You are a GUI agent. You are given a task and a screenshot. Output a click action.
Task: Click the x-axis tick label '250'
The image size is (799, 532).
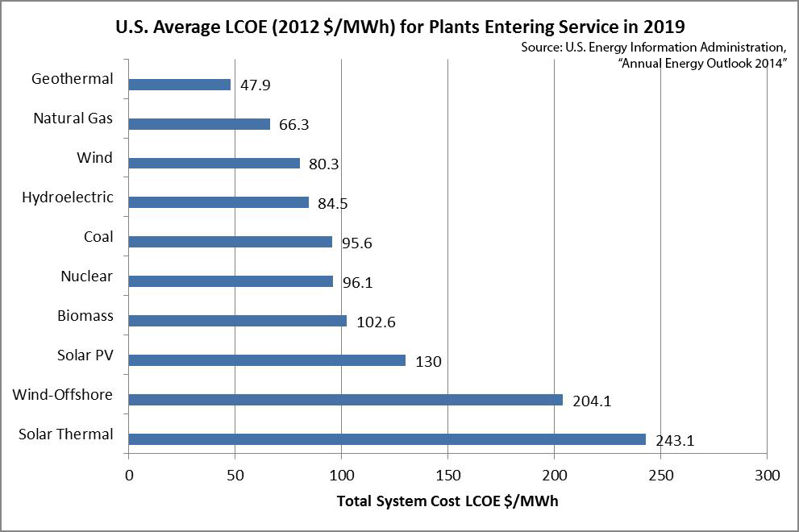pos(661,476)
